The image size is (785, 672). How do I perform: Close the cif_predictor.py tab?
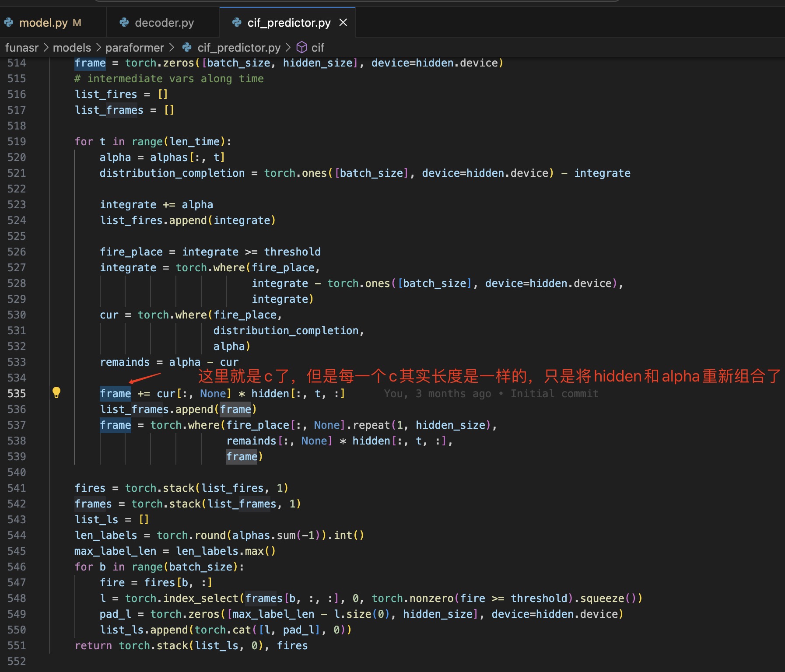click(343, 22)
